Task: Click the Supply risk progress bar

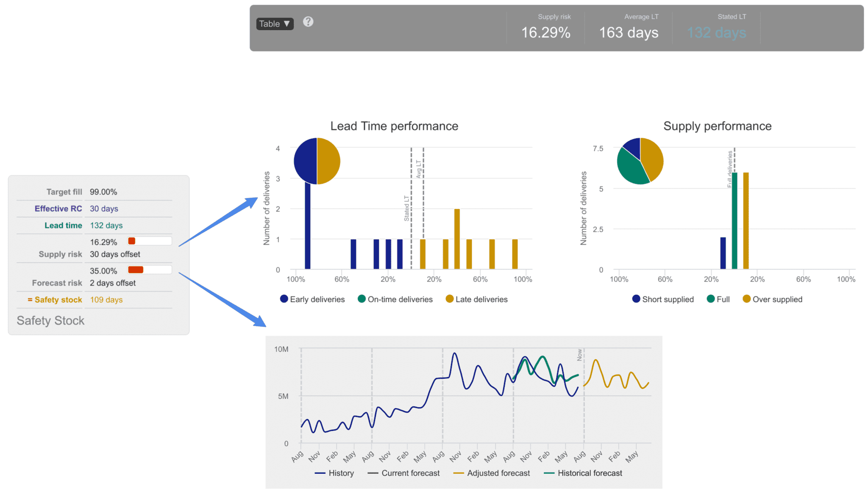Action: 150,241
